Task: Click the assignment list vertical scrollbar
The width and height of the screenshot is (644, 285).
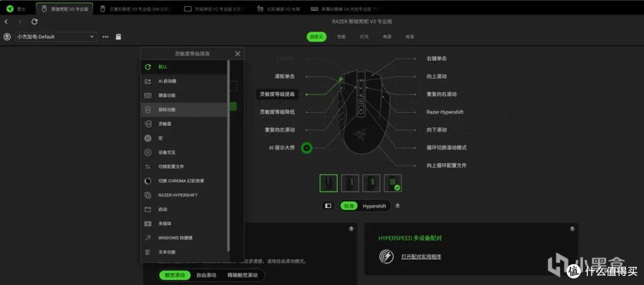Action: point(228,156)
